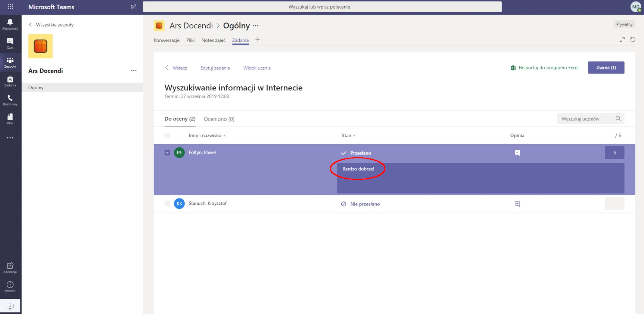Focus the top search or command box
644x314 pixels.
point(322,7)
